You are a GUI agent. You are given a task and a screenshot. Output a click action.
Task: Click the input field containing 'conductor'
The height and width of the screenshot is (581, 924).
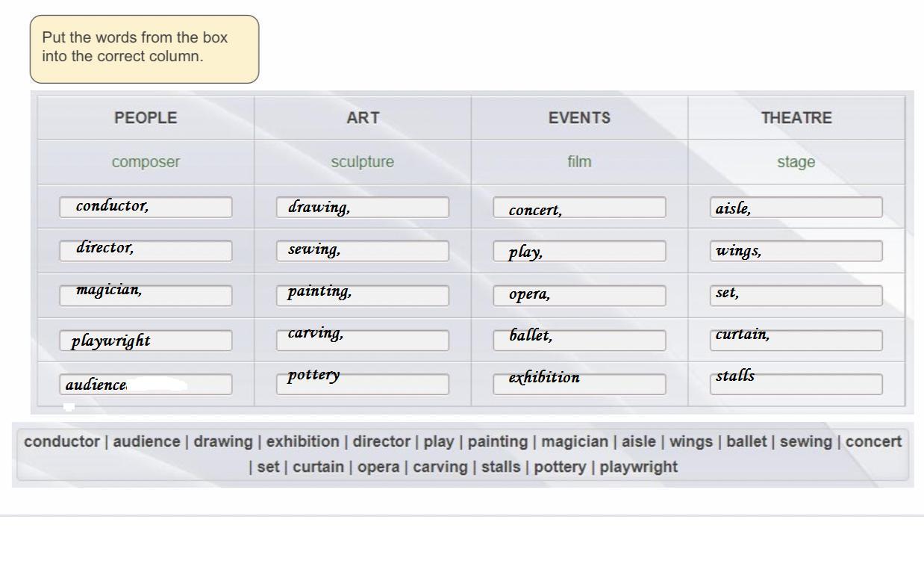[x=146, y=208]
